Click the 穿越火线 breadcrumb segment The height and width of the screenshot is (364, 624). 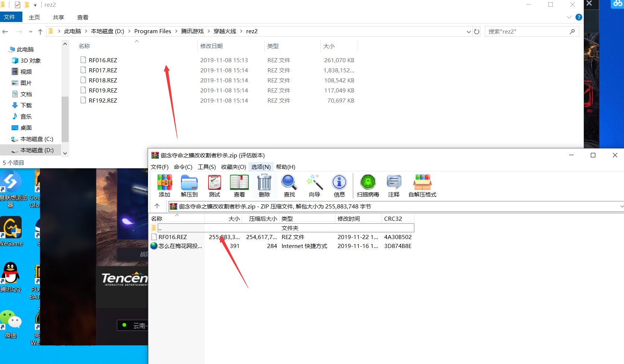click(225, 31)
